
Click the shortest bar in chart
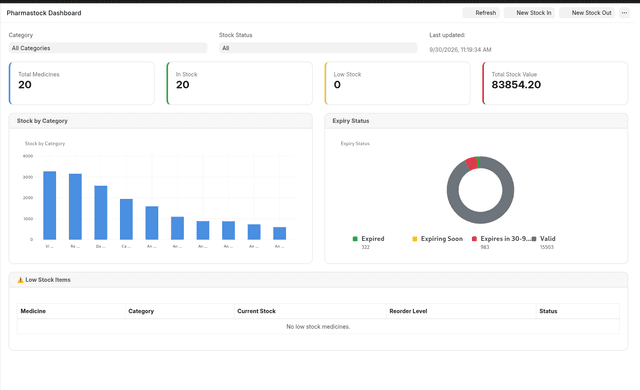(280, 233)
